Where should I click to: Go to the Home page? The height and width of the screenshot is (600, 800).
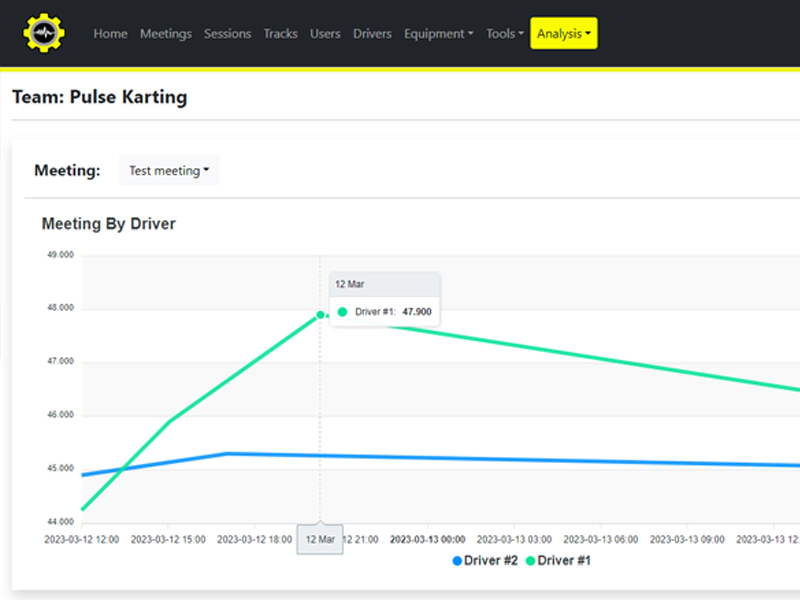click(110, 33)
